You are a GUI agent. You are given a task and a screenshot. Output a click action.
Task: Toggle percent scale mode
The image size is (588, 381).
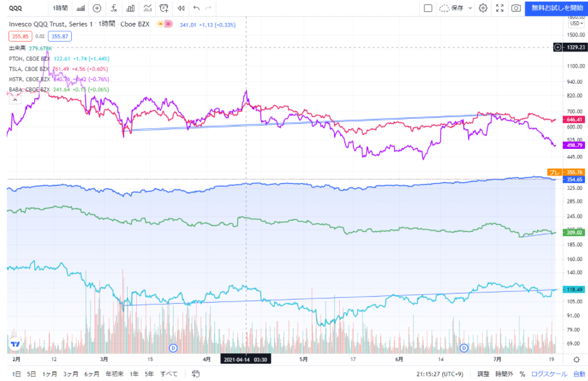coord(522,374)
